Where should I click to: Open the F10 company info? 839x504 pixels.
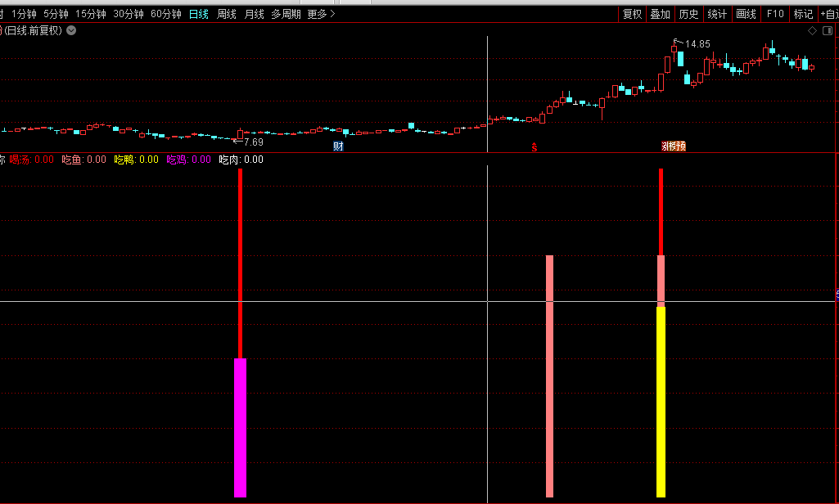(774, 14)
